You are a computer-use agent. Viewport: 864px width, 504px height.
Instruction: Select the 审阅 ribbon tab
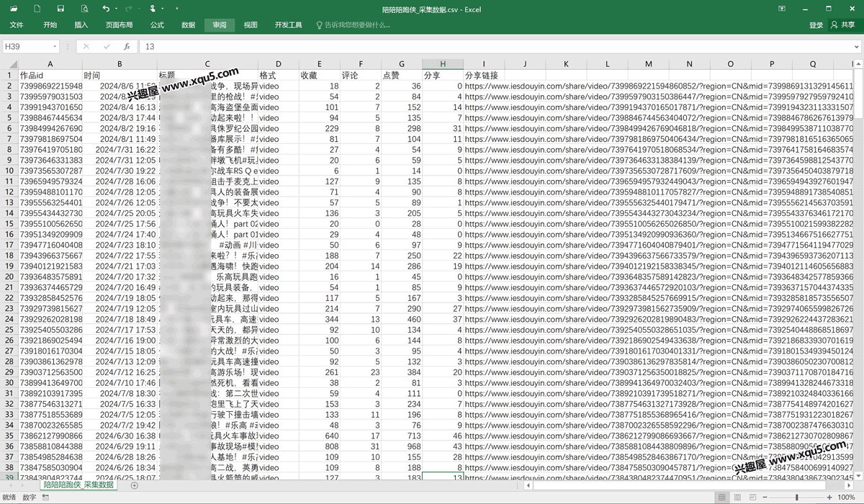click(x=220, y=25)
